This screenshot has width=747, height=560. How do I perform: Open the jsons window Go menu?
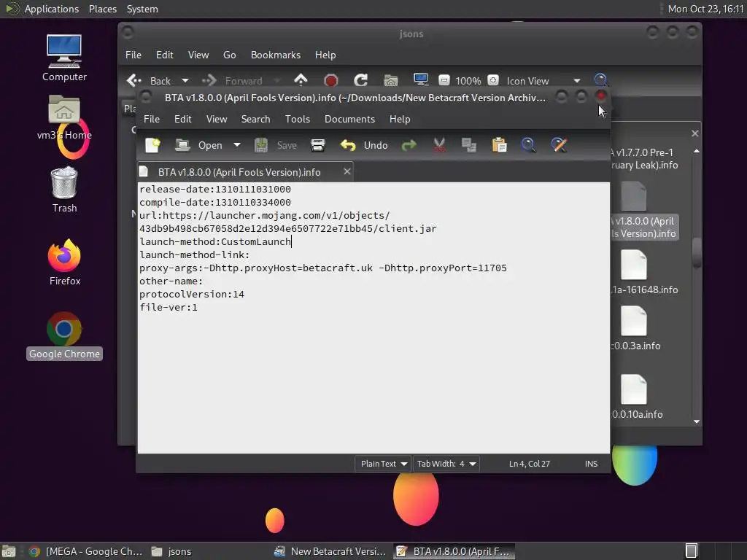229,55
